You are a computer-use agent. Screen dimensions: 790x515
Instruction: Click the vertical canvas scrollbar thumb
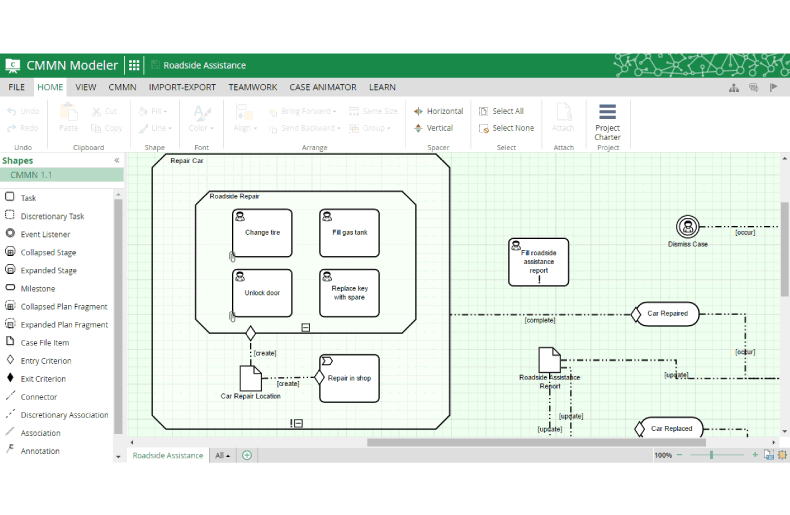point(784,249)
